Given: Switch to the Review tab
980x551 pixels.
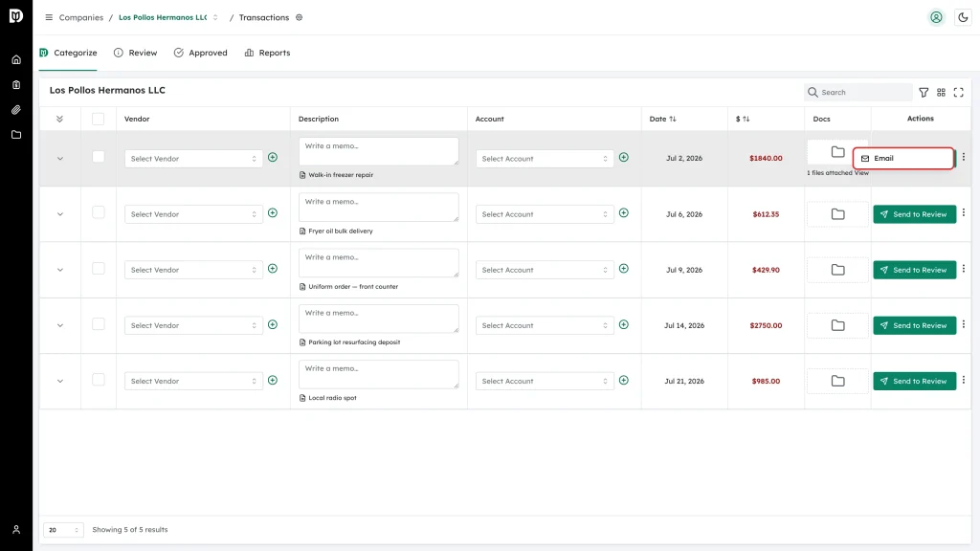Looking at the screenshot, I should 136,53.
